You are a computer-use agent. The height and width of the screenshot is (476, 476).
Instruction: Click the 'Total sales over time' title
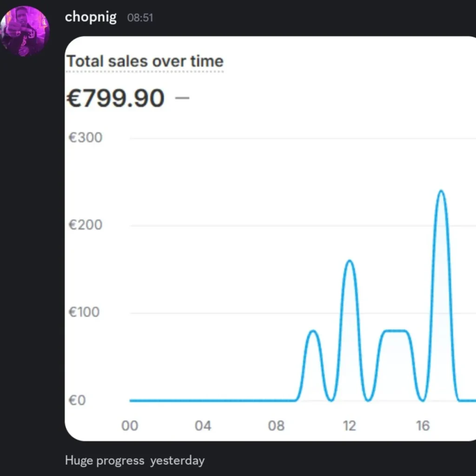coord(145,61)
